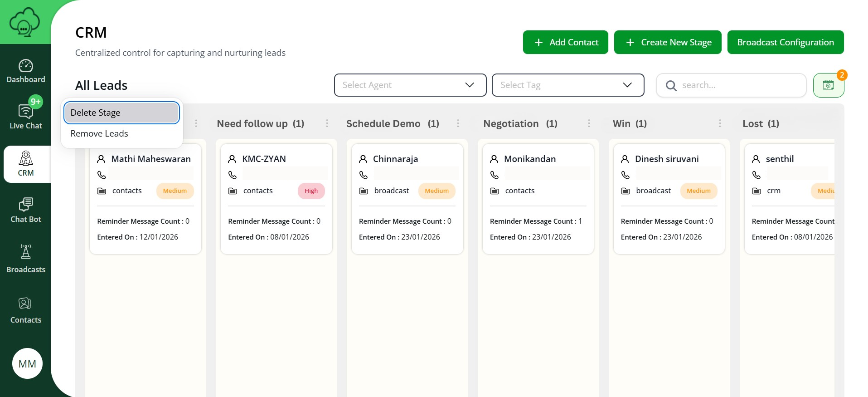Open Live Chat from the sidebar

coord(26,116)
